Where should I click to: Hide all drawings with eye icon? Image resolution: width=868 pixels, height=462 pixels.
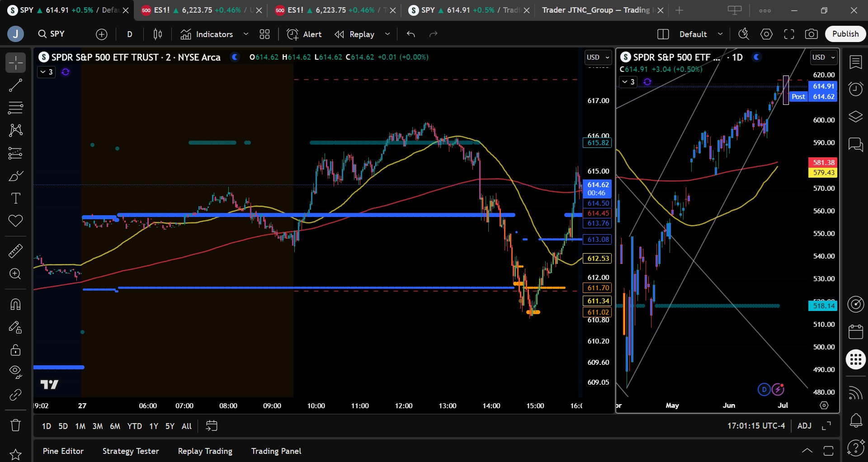click(x=15, y=372)
